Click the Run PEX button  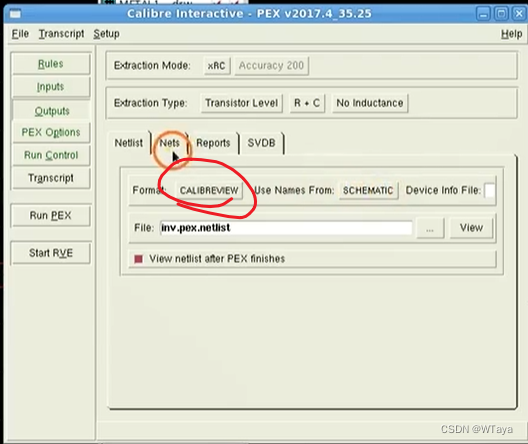click(x=51, y=215)
